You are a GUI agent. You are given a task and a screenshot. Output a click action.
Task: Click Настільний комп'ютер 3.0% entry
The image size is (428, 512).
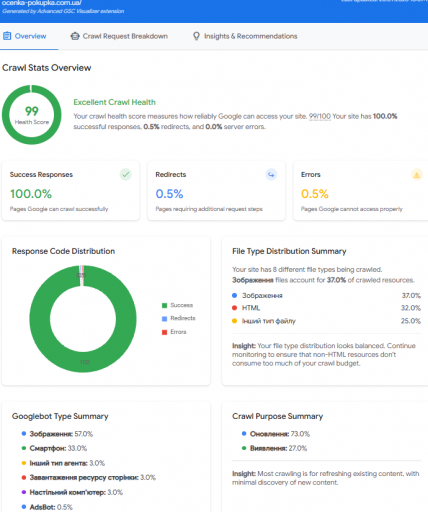click(72, 492)
